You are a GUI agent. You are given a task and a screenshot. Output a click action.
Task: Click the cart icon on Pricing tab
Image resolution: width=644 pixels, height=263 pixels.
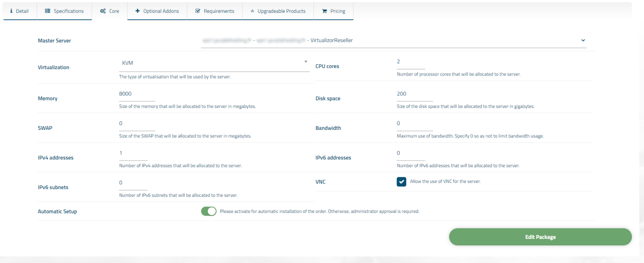click(x=324, y=11)
